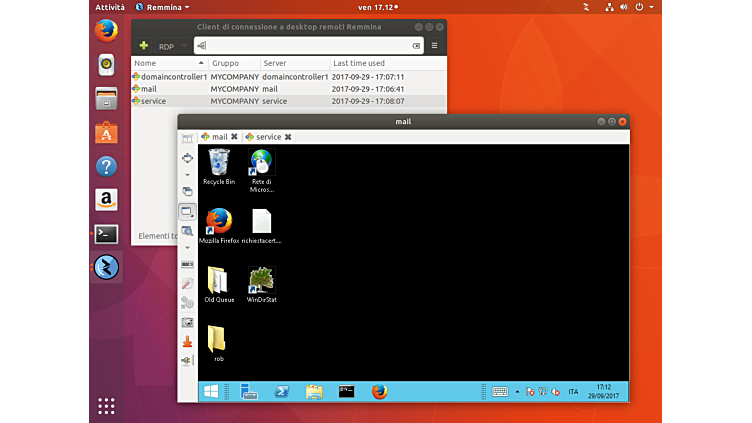Select the domaincontroller1 connection row
Screen dimensions: 752x423
click(170, 76)
